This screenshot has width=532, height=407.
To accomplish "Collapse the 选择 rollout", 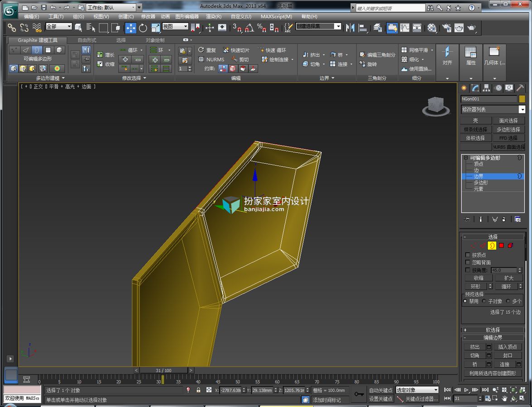I will point(493,237).
